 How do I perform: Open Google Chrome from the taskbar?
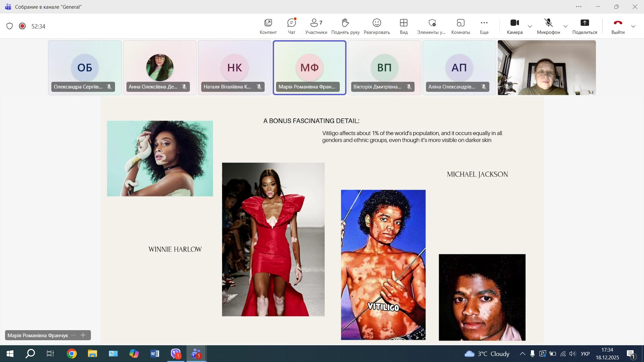[71, 354]
